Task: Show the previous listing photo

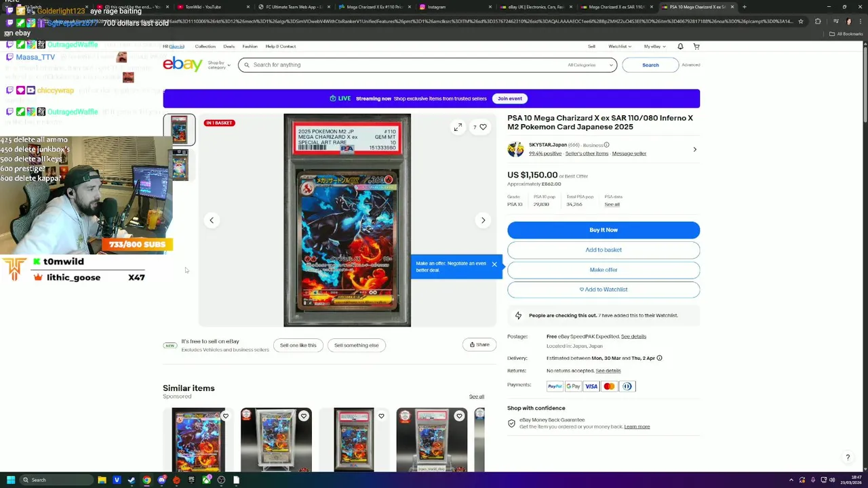Action: tap(212, 220)
